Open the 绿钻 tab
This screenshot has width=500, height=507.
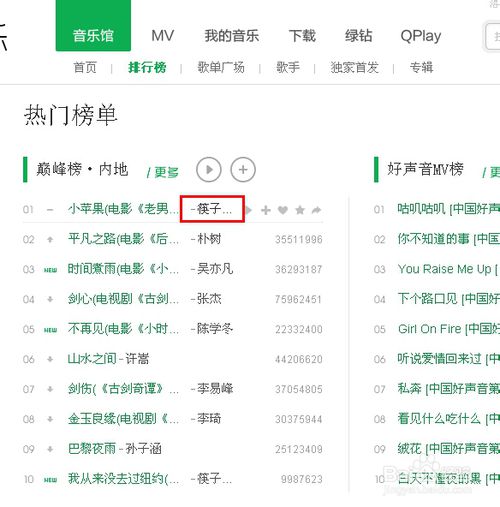[x=358, y=36]
